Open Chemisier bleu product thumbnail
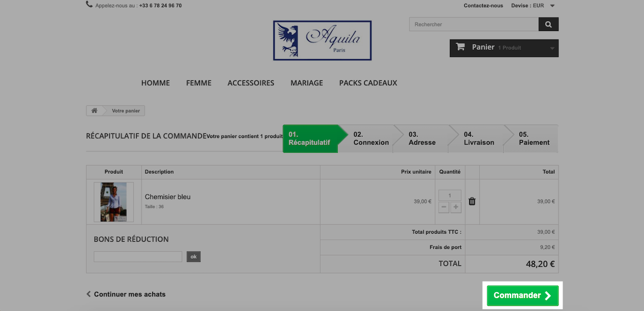Viewport: 644px width, 311px height. tap(114, 202)
